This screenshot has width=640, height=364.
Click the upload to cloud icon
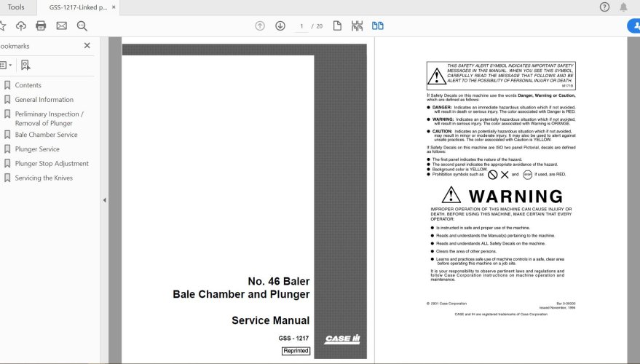click(21, 25)
